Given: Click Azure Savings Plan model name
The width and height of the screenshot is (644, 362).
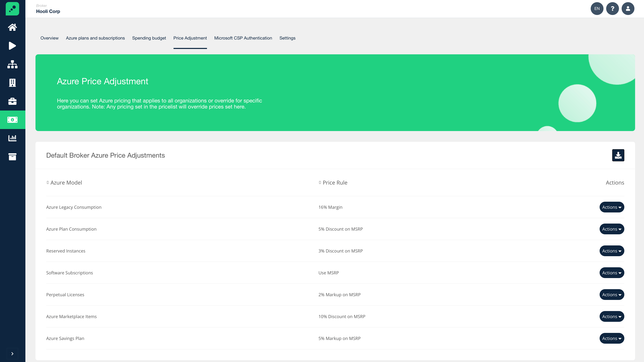Looking at the screenshot, I should 65,338.
